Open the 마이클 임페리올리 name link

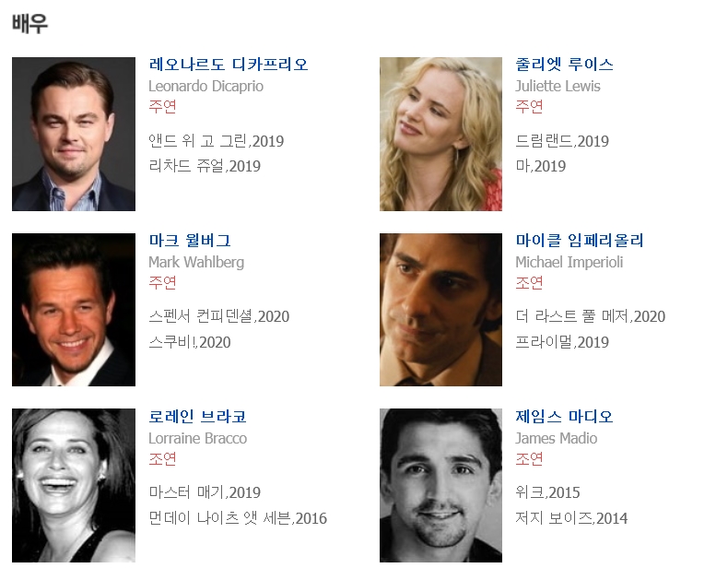tap(580, 241)
